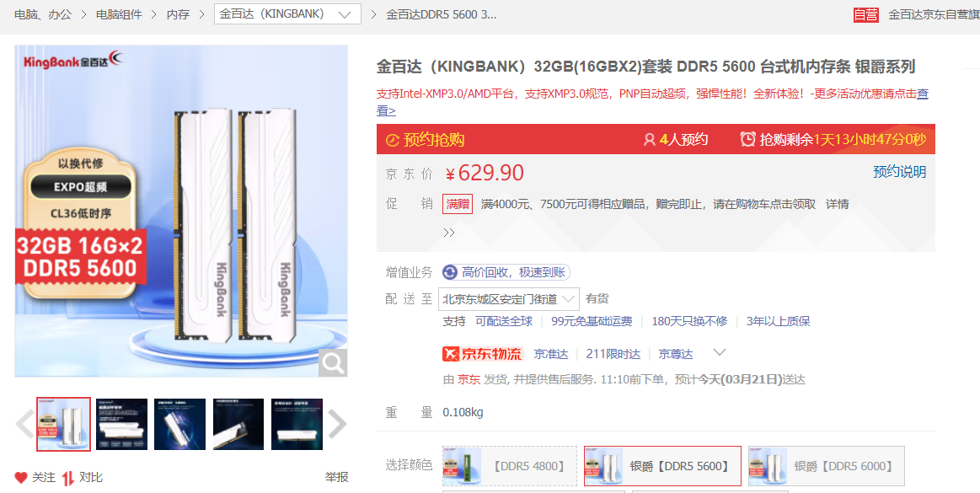Click the heart 关注 favorite icon

tap(20, 477)
